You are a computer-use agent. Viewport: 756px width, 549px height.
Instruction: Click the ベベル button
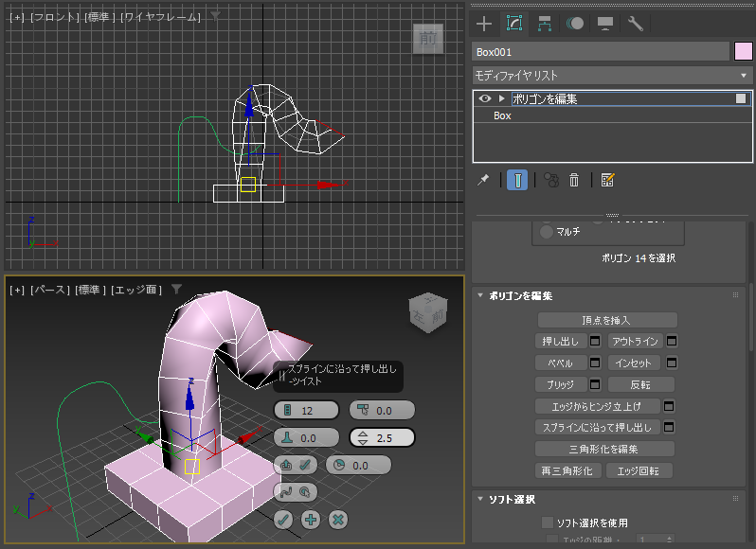click(561, 363)
